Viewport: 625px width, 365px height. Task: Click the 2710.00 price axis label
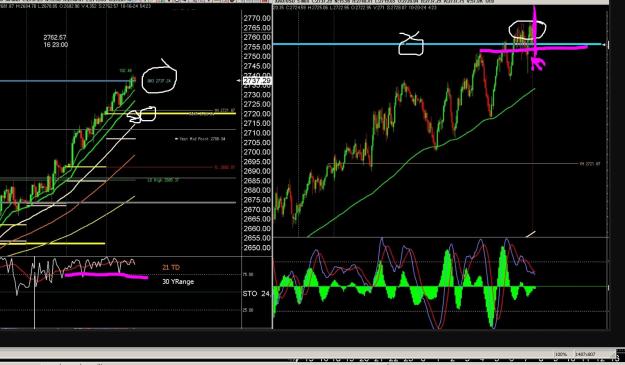257,133
